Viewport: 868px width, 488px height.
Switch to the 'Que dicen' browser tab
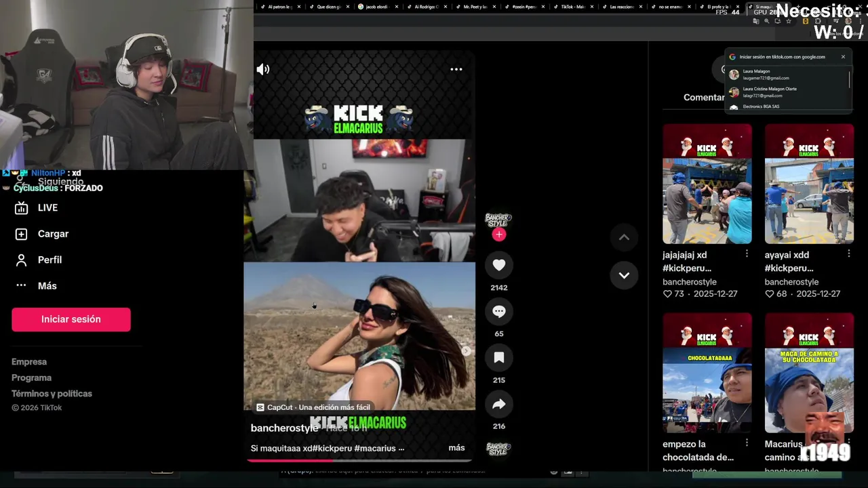(x=328, y=7)
